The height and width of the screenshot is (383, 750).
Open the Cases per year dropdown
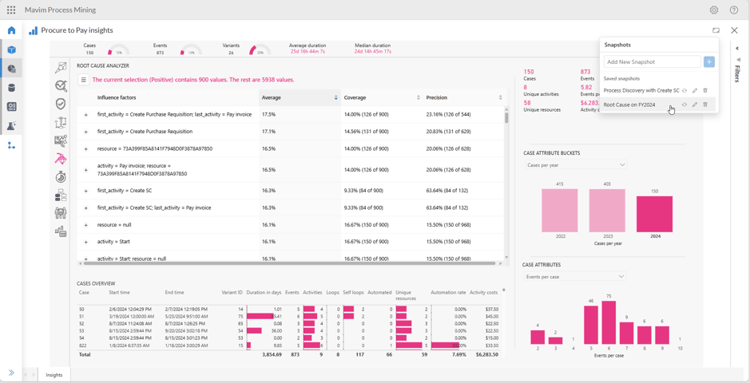[575, 165]
